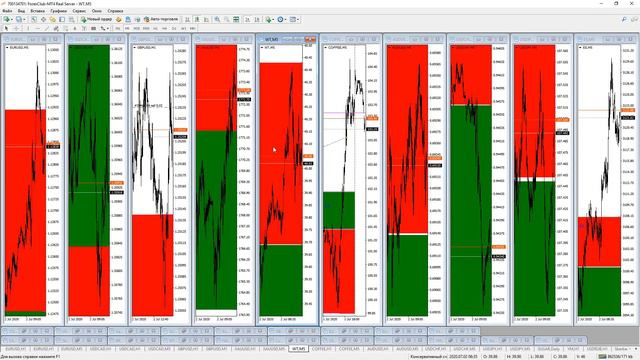The width and height of the screenshot is (640, 360).
Task: Expand the New Chart dropdown arrow
Action: pos(12,19)
